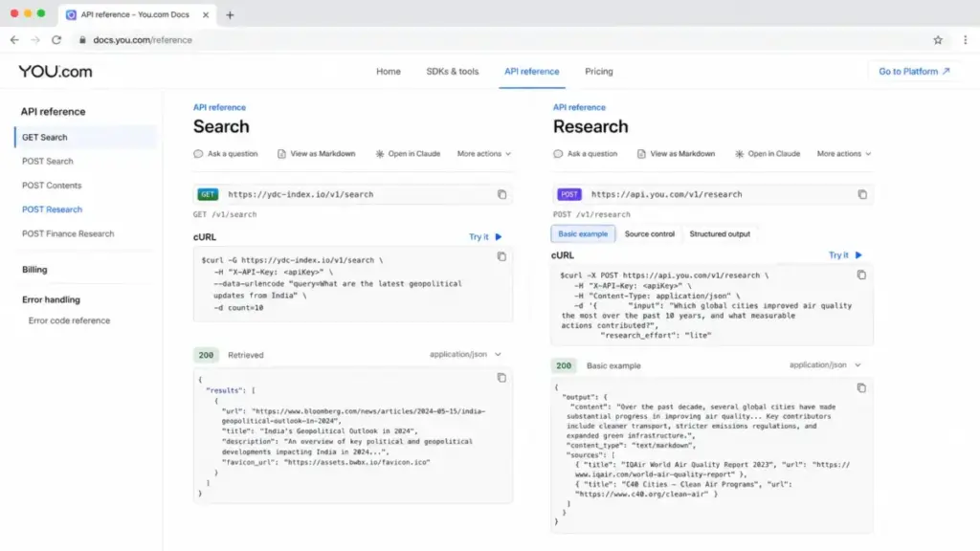The height and width of the screenshot is (551, 980).
Task: Click the GET /v1/search path text
Action: pos(225,214)
